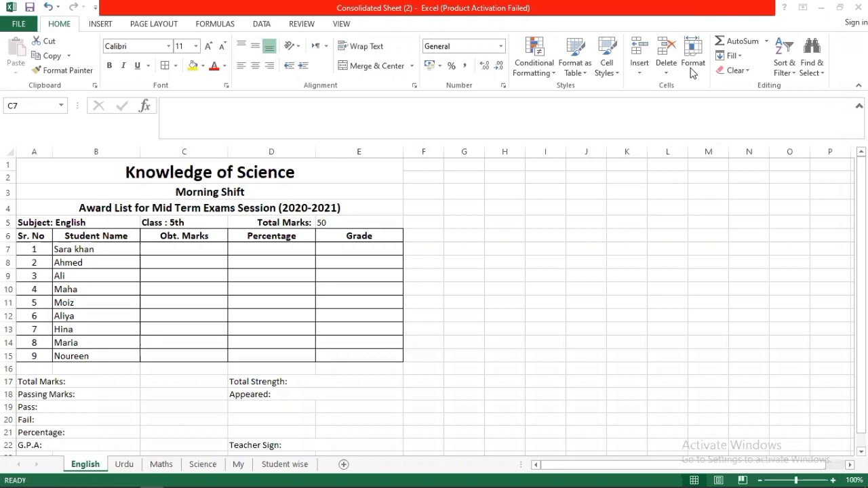
Task: Click Insert cells icon
Action: [639, 46]
